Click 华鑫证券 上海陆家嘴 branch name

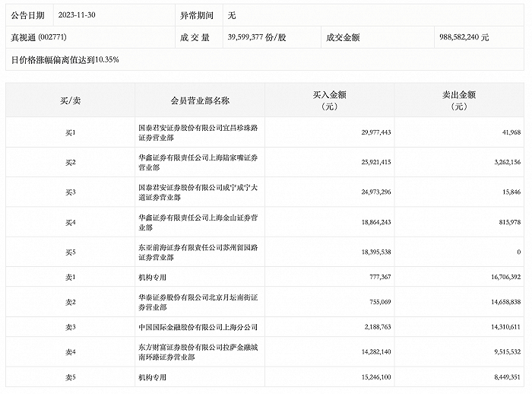click(x=198, y=162)
